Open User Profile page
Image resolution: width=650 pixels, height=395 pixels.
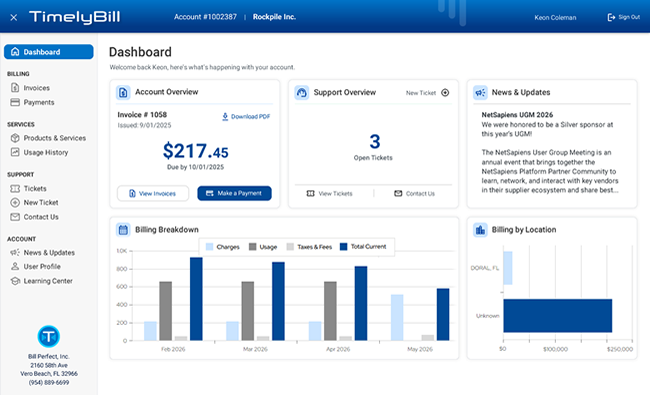42,267
